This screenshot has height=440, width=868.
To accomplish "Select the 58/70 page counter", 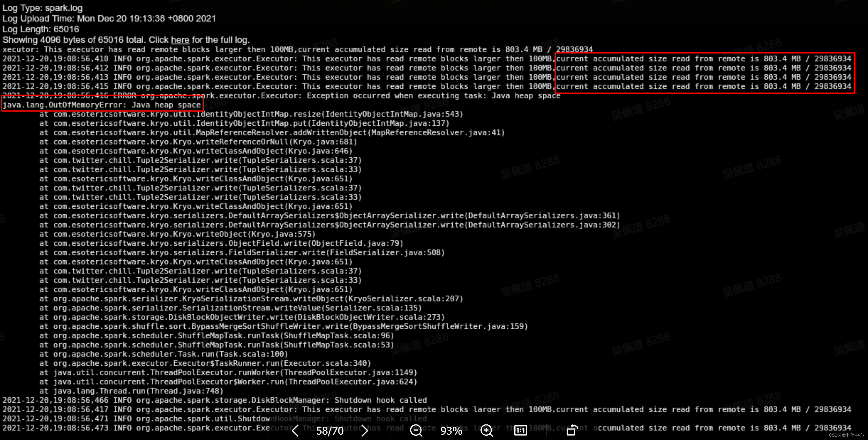I will (x=329, y=431).
